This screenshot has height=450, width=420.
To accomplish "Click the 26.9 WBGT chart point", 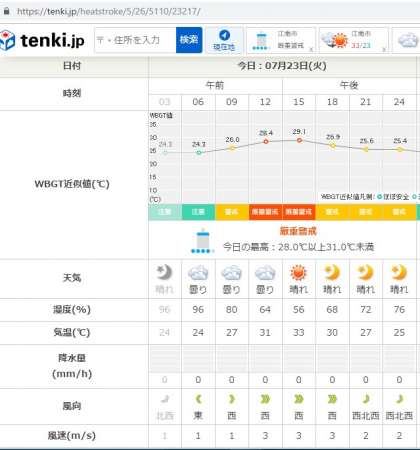I will tap(333, 146).
